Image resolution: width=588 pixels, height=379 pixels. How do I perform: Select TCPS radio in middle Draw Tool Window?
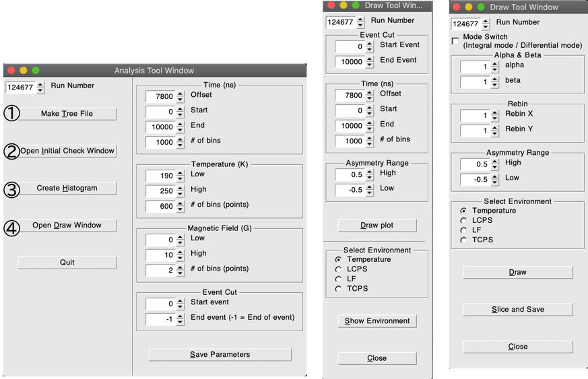coord(338,289)
